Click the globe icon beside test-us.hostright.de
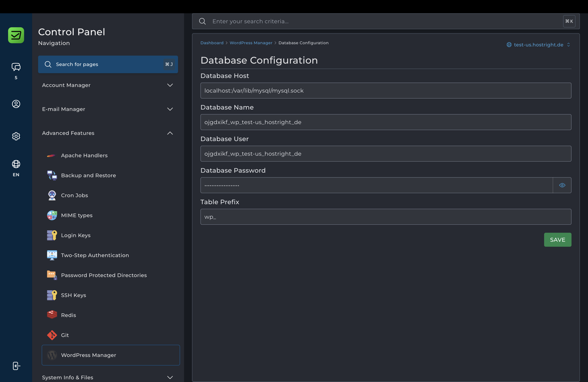 pyautogui.click(x=509, y=45)
